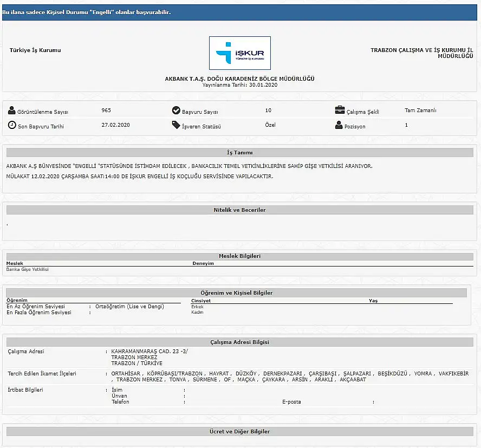Click the 'Yaş' column header
481x448 pixels.
pos(373,301)
